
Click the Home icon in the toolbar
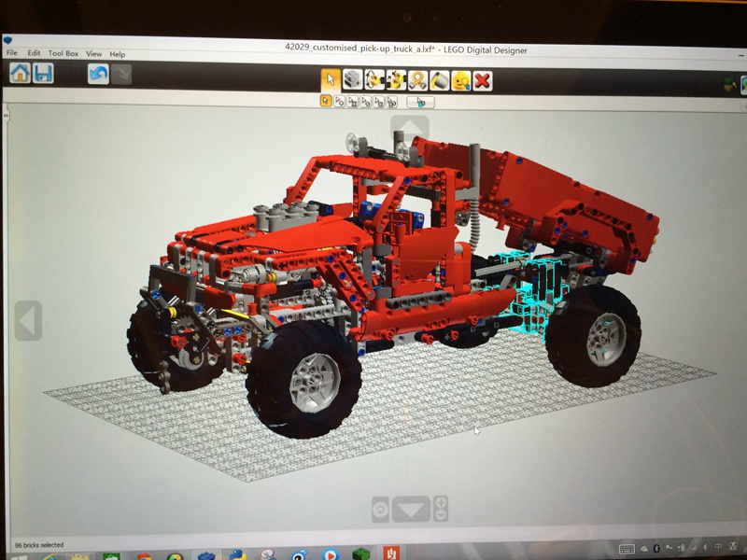(21, 73)
